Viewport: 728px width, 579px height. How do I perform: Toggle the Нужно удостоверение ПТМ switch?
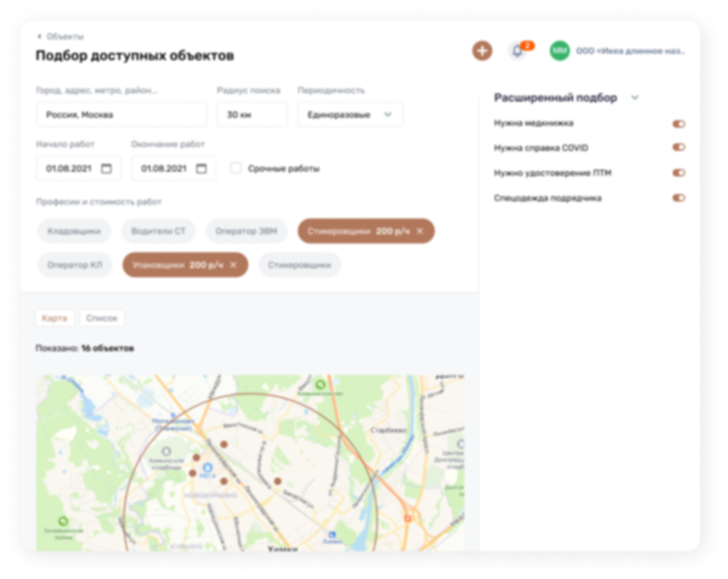click(x=678, y=173)
